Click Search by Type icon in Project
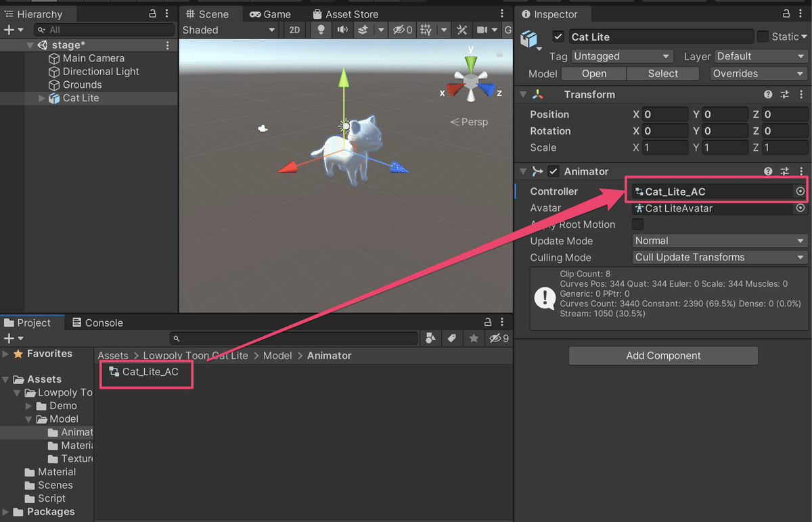 click(430, 338)
